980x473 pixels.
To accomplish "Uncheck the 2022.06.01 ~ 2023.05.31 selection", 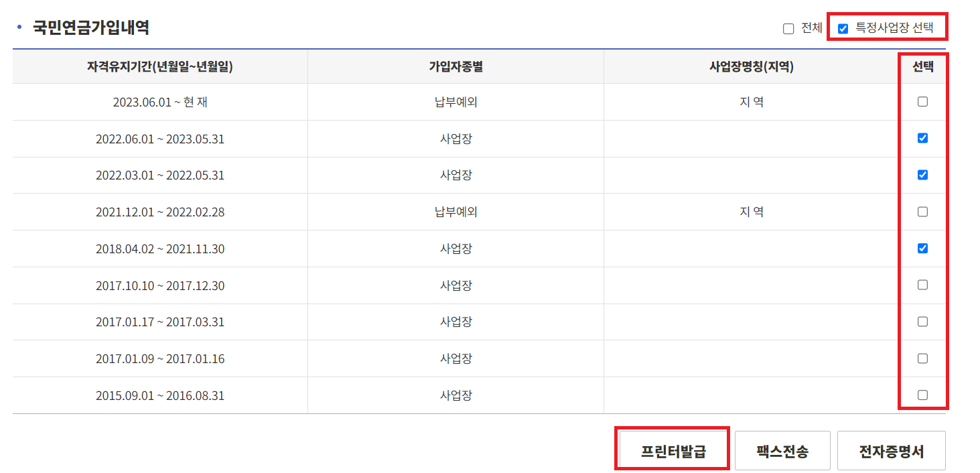I will 922,139.
